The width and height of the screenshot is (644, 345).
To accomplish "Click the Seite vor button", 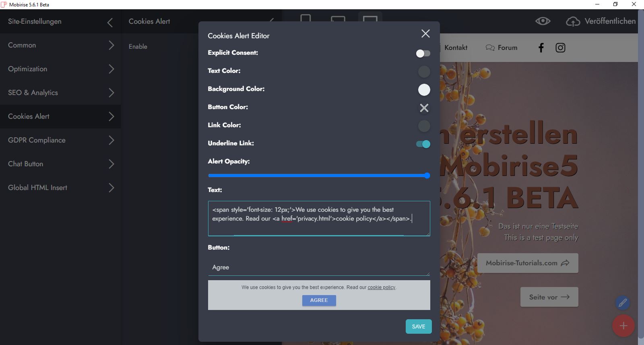I will (549, 297).
